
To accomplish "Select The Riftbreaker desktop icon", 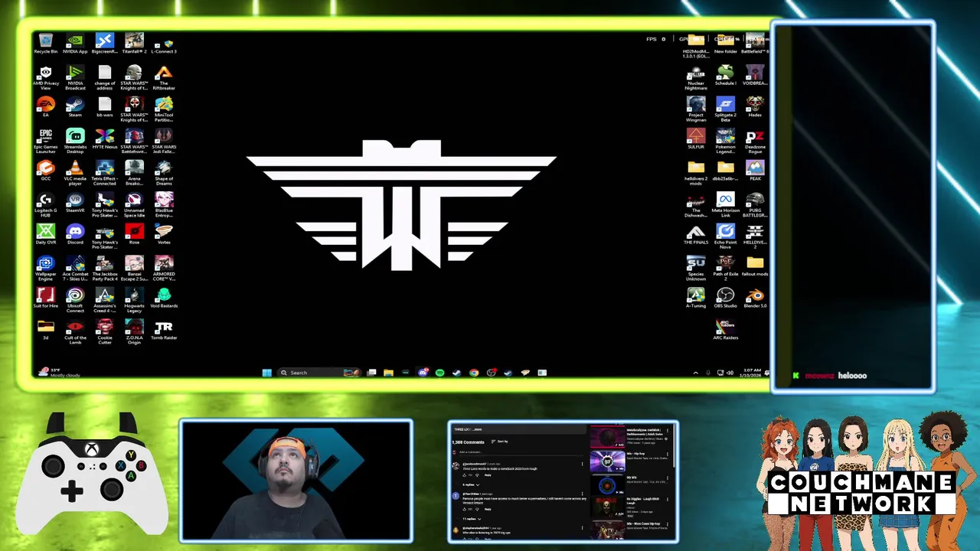I will pos(164,77).
